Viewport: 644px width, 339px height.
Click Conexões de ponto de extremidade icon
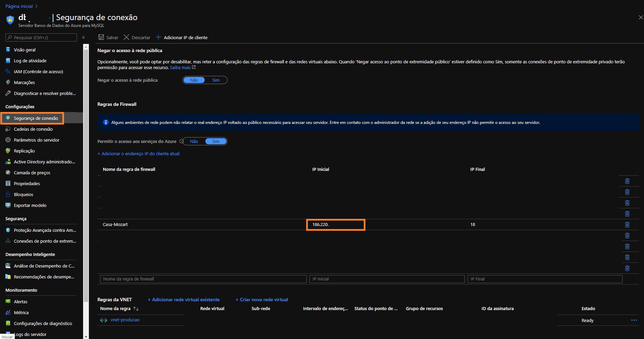pyautogui.click(x=8, y=241)
